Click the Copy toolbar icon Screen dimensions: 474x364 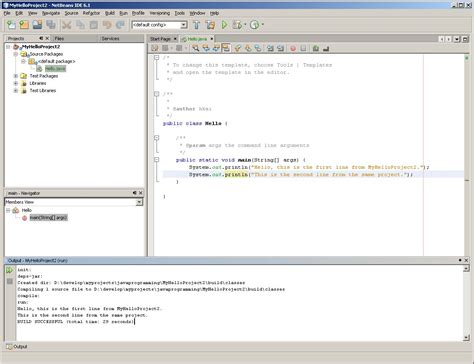pyautogui.click(x=80, y=25)
